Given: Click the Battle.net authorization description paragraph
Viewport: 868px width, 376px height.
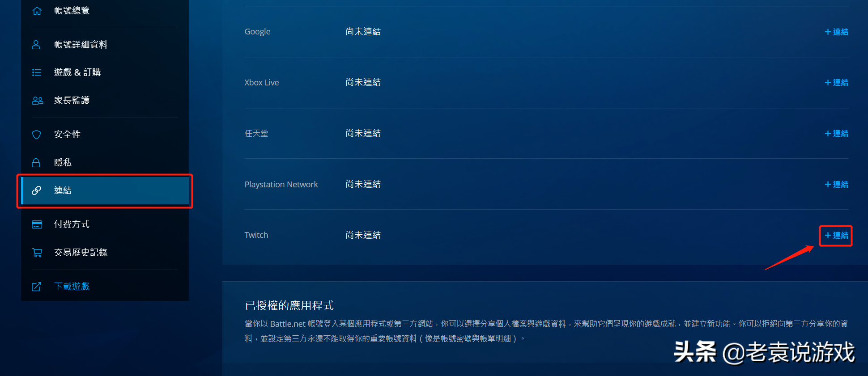Looking at the screenshot, I should [546, 331].
